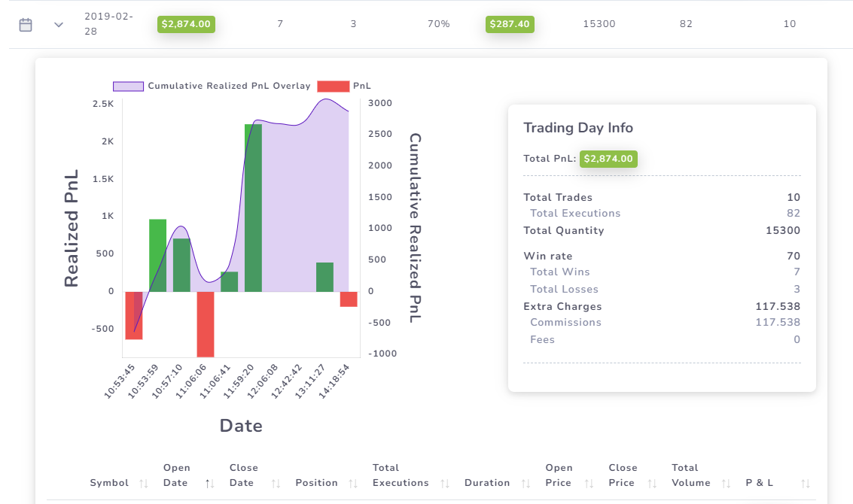This screenshot has height=504, width=853.
Task: Click the Realized PnL axis title
Action: tap(72, 228)
